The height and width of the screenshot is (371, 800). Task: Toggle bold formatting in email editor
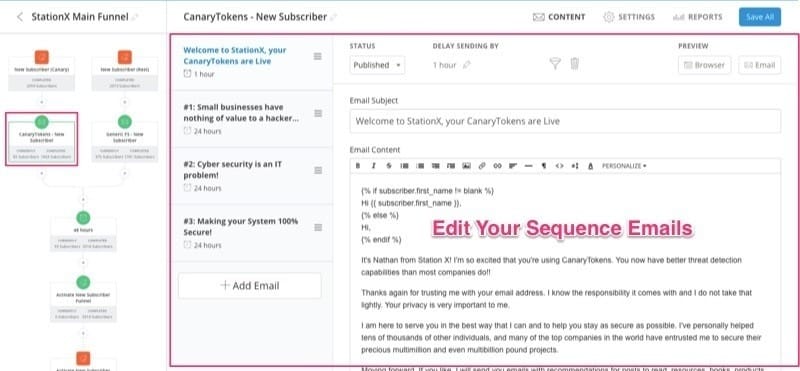358,166
